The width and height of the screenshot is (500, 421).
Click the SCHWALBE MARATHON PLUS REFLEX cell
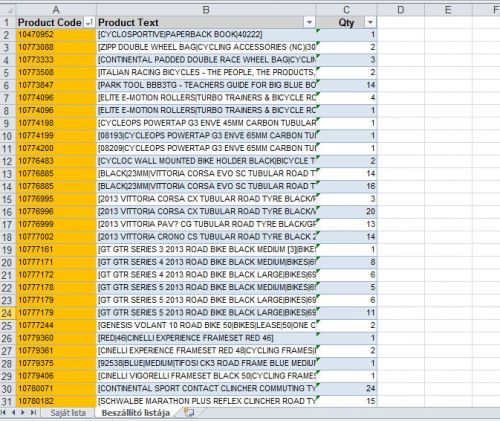[206, 401]
